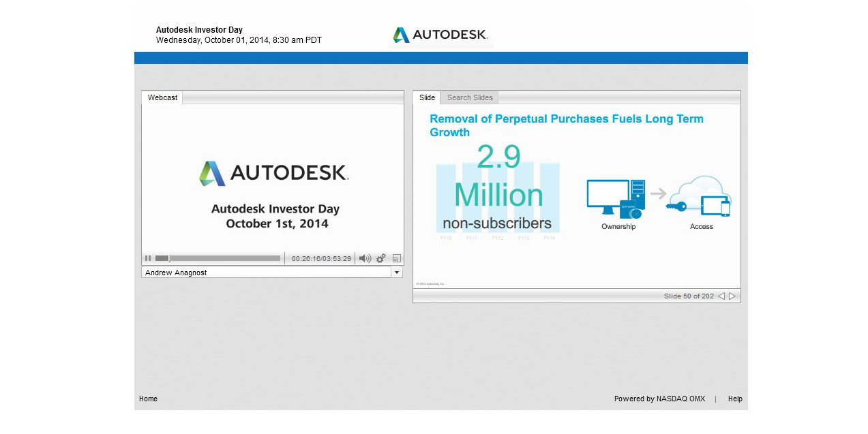Click the video seek progress bar
This screenshot has width=868, height=434.
pyautogui.click(x=218, y=258)
